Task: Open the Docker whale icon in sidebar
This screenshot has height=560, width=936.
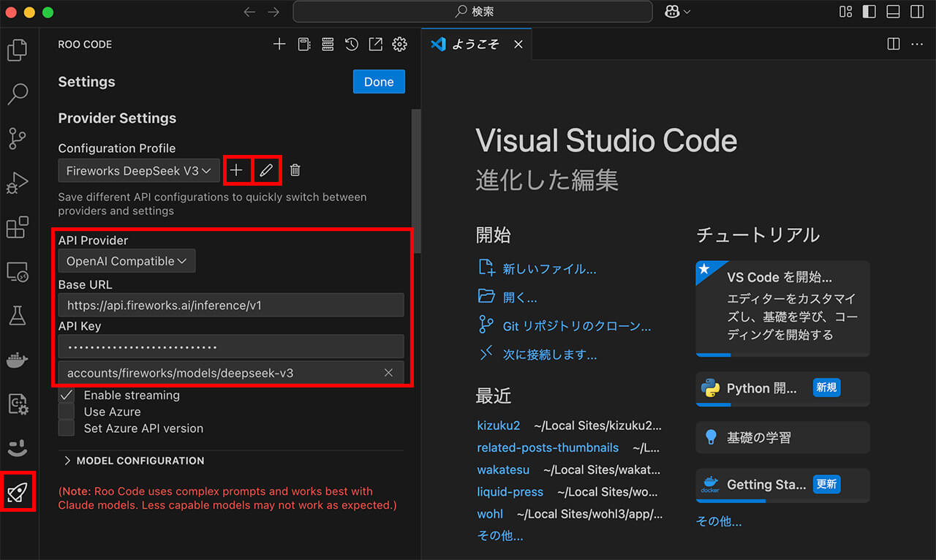Action: coord(18,359)
